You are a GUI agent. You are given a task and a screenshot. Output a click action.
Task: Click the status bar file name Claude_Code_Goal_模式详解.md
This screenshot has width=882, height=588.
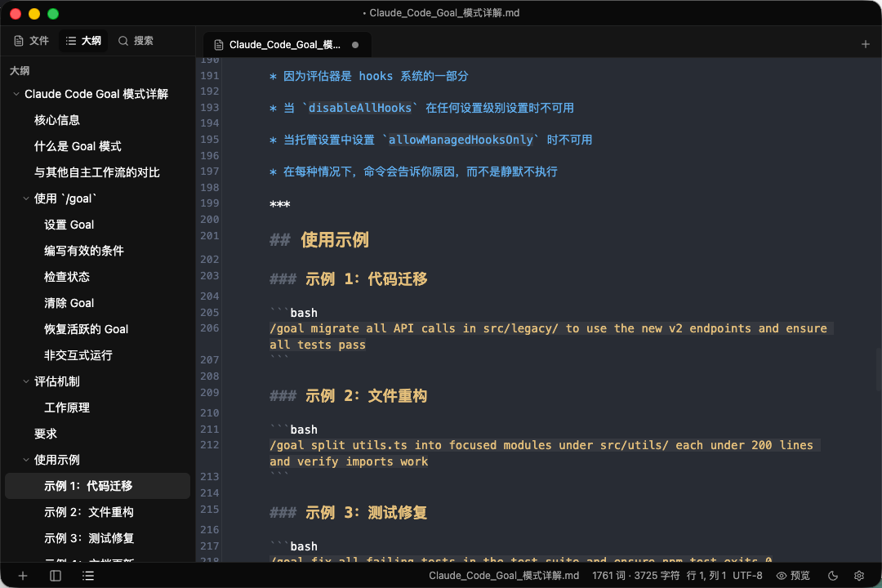tap(504, 576)
